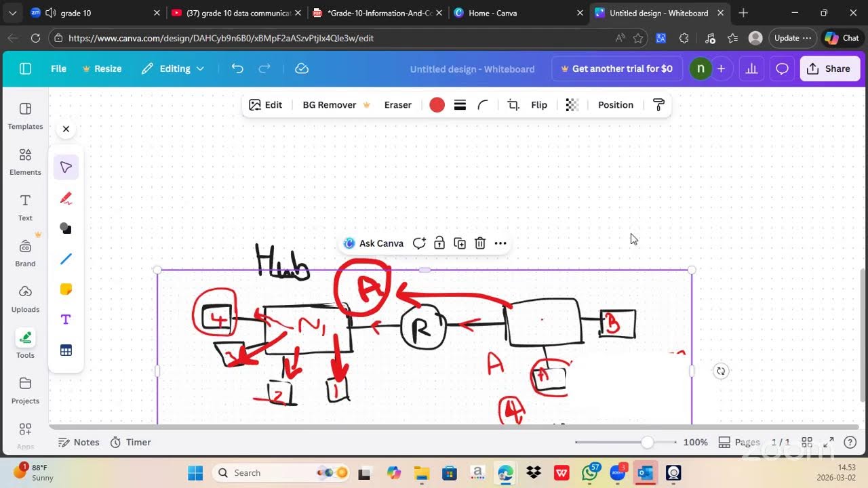This screenshot has width=868, height=488.
Task: Check the cloud save status icon
Action: 302,68
